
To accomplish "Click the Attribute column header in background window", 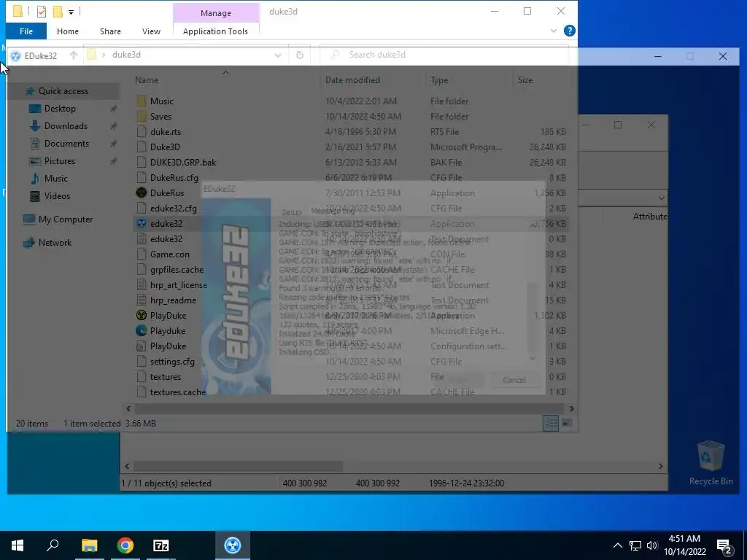I will point(650,217).
